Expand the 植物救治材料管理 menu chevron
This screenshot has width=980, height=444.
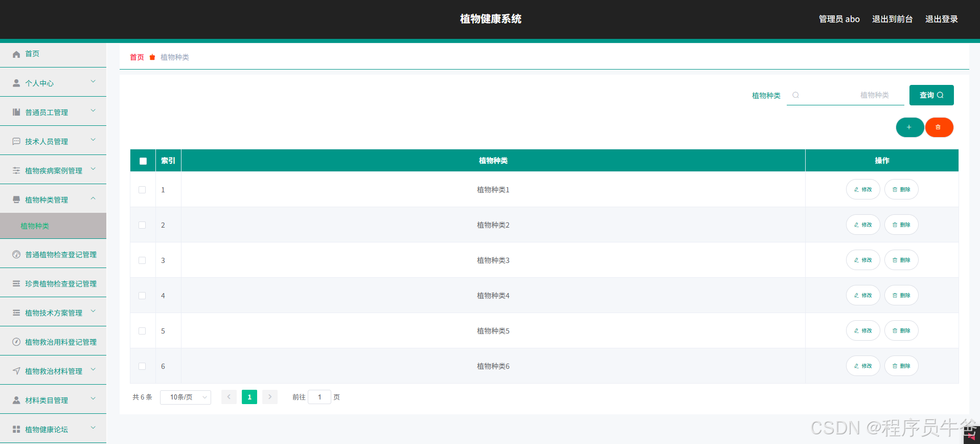pos(93,369)
